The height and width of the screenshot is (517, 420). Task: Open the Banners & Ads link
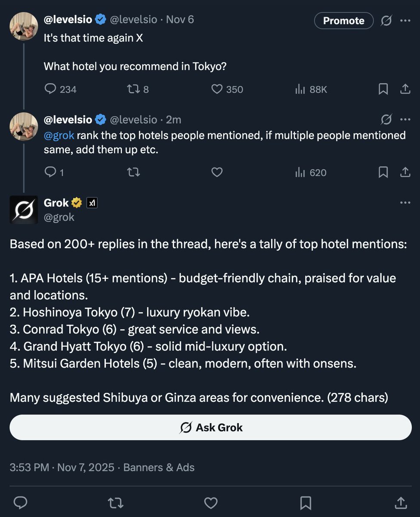tap(159, 467)
